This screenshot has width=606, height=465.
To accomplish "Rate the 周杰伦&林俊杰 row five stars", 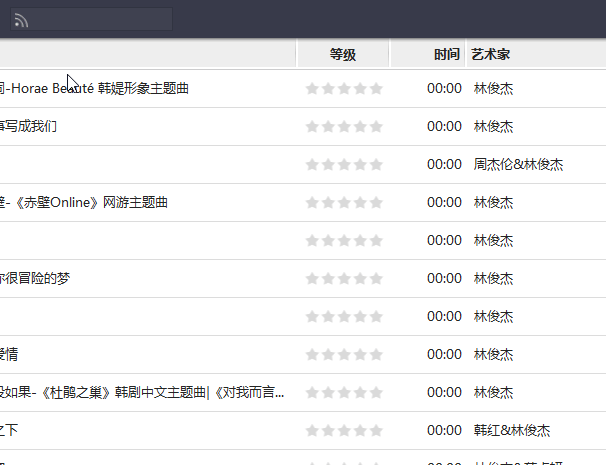I will (x=376, y=165).
